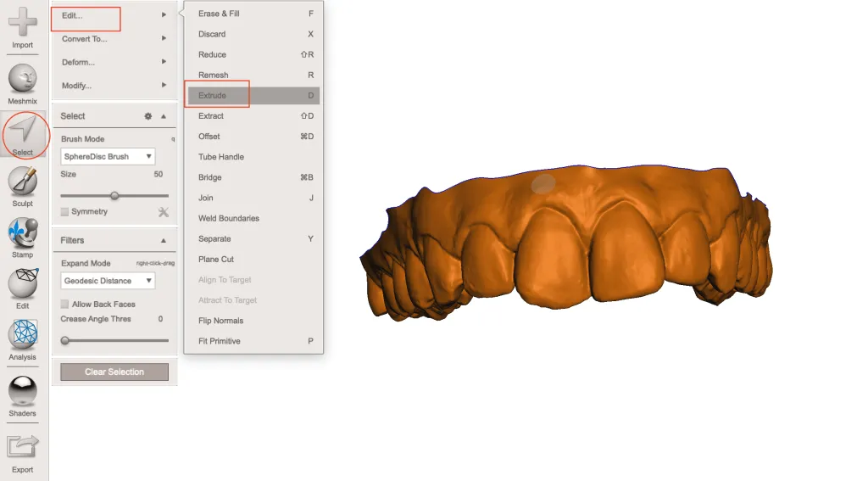Expand the Modify... submenu

[x=114, y=86]
